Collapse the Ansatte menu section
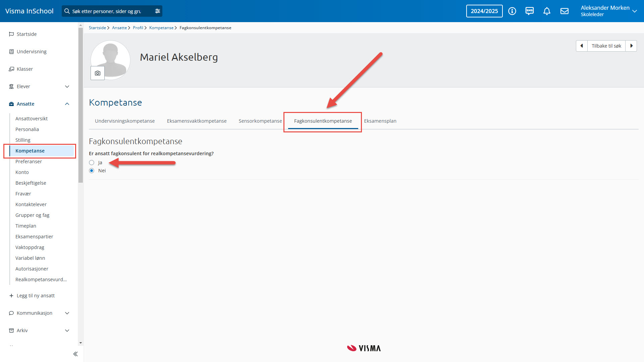The width and height of the screenshot is (644, 362). pos(67,104)
